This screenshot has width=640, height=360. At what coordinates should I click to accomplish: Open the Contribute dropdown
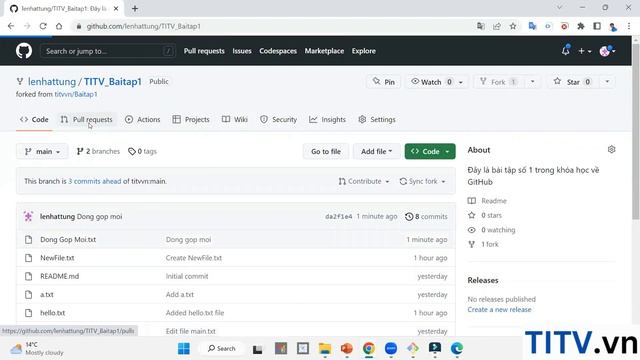tap(364, 181)
